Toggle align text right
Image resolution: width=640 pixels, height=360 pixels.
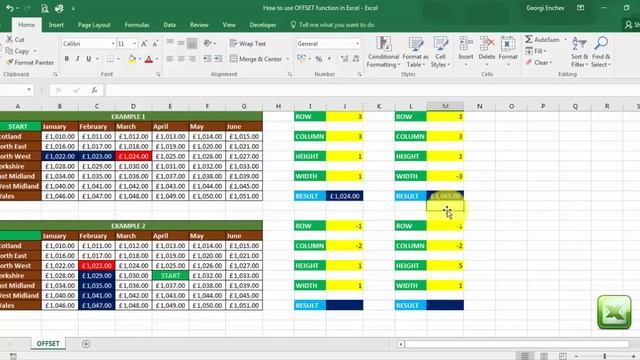pos(192,59)
